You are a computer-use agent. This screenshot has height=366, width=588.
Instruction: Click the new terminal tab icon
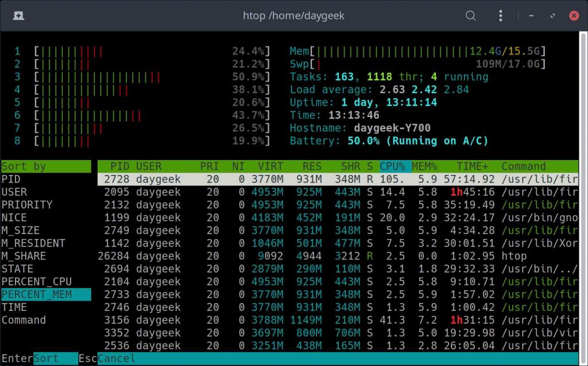tap(18, 15)
